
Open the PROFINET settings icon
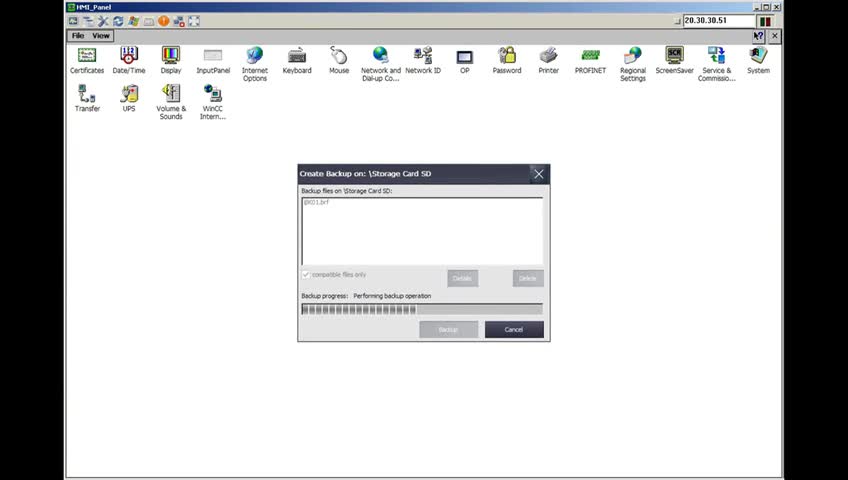[590, 60]
